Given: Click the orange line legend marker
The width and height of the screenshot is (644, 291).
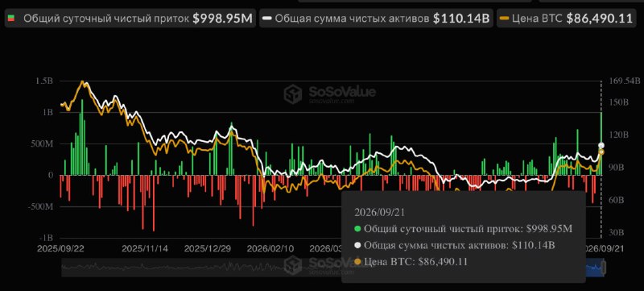Looking at the screenshot, I should (504, 19).
